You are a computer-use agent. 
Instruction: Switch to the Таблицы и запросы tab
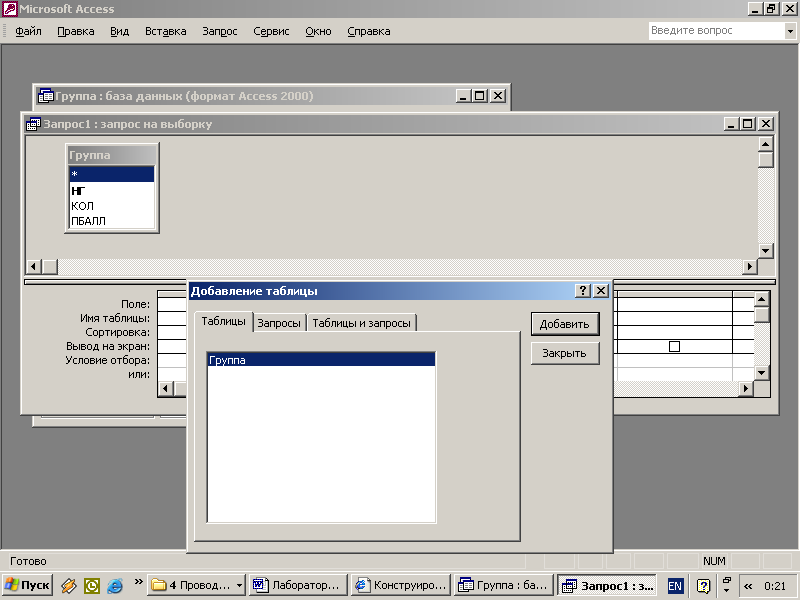click(361, 323)
